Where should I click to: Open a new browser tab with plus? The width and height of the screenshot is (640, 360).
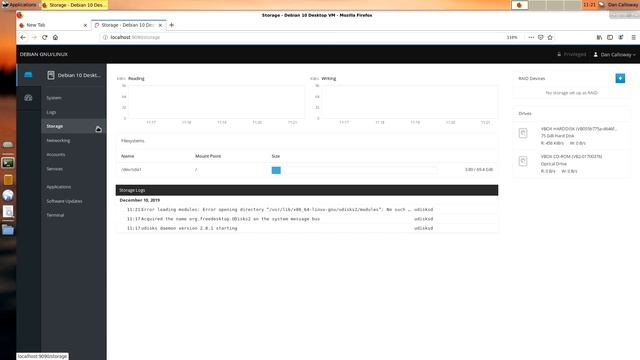tap(171, 25)
